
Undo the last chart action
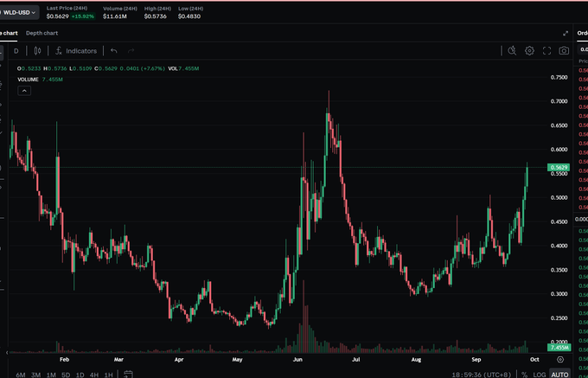click(114, 51)
